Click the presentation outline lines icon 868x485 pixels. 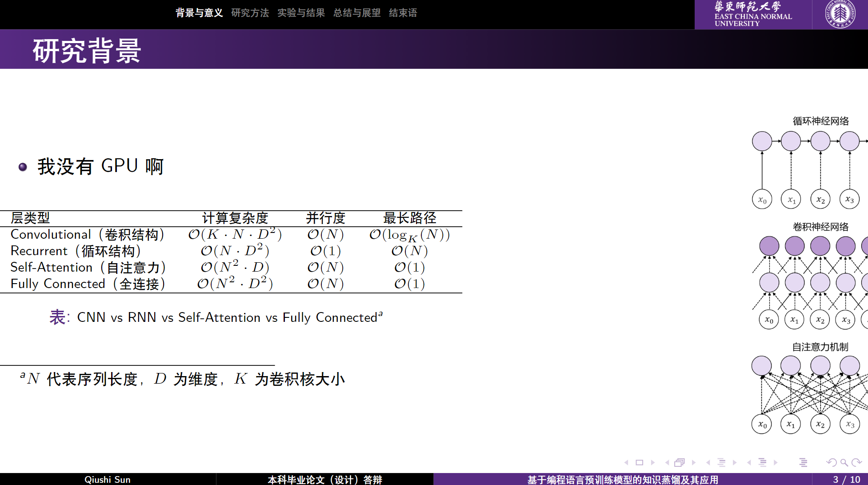click(x=803, y=462)
